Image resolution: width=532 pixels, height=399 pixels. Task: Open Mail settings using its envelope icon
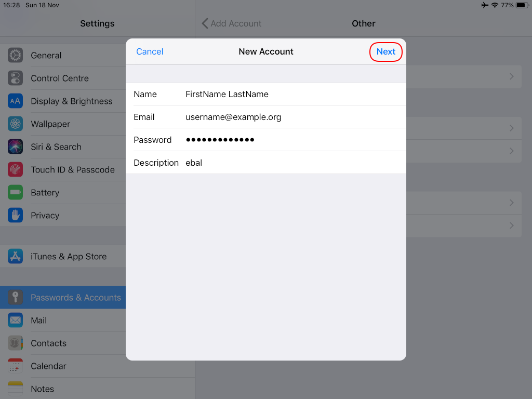coord(15,320)
